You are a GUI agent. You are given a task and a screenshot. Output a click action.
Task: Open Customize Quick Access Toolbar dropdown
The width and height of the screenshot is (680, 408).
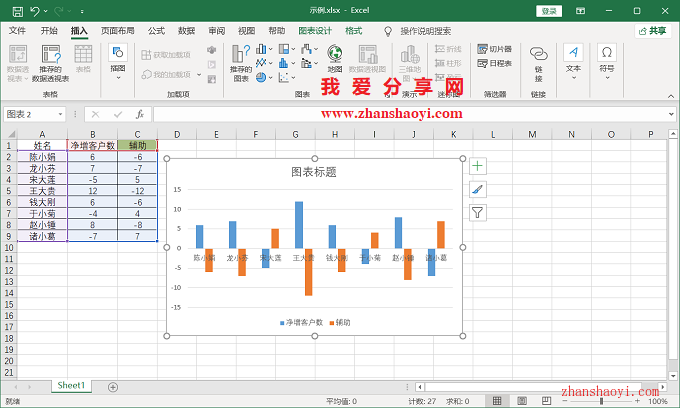(x=82, y=12)
